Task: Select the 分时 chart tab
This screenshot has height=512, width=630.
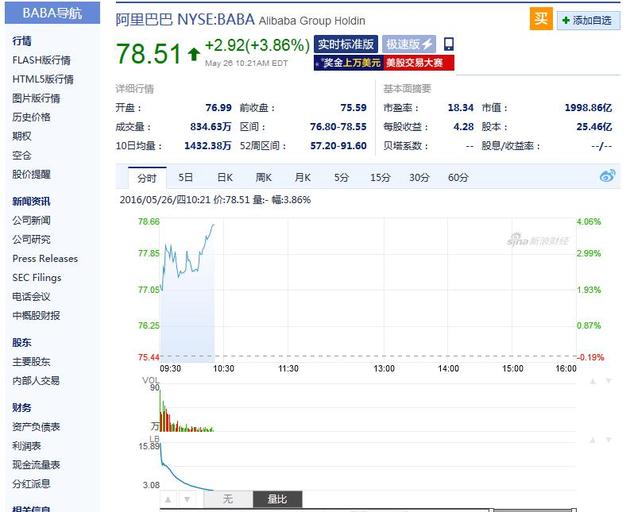Action: click(x=147, y=178)
